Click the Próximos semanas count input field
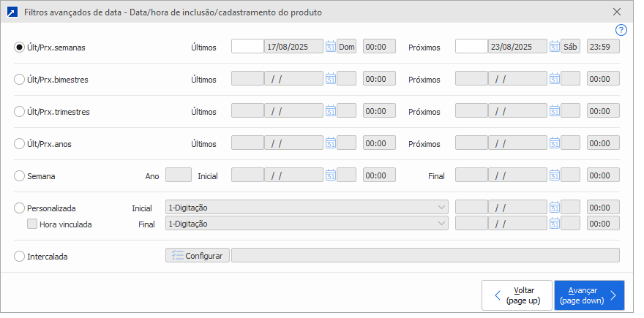The image size is (644, 318). click(471, 47)
